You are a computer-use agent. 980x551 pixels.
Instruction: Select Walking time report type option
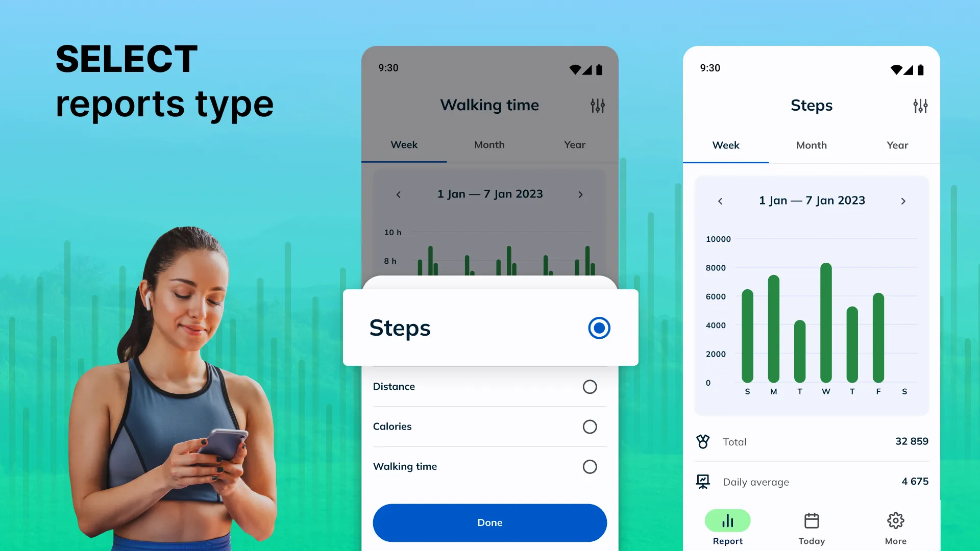(589, 466)
